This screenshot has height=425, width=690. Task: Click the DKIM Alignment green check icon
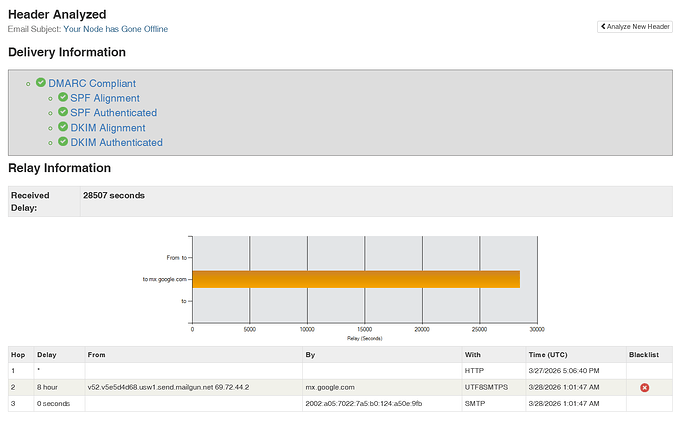pos(63,128)
